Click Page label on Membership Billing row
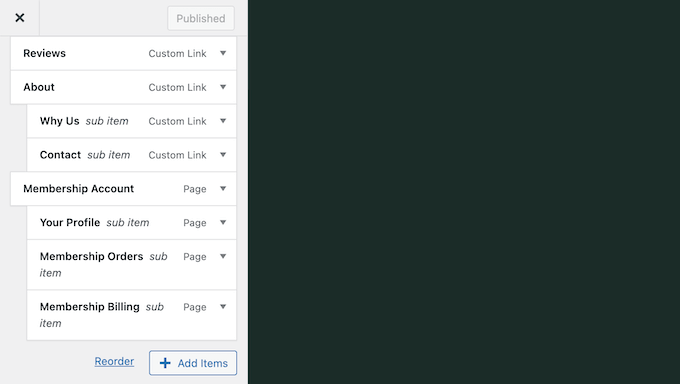This screenshot has height=384, width=680. [195, 307]
